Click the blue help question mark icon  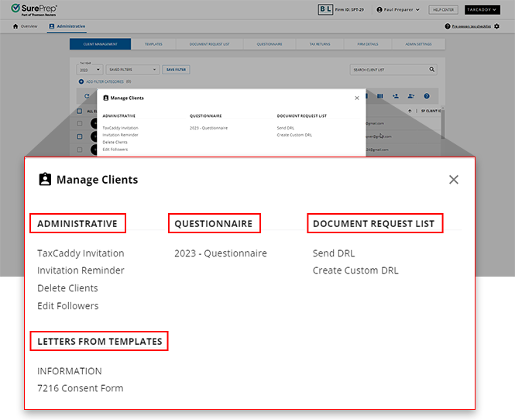point(426,96)
